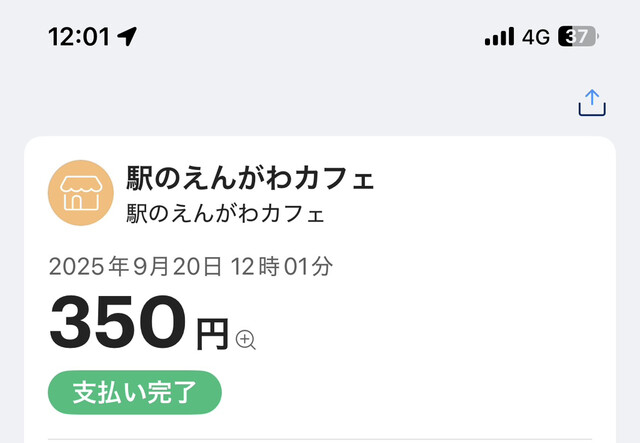Tap the 4G network label

click(x=536, y=37)
